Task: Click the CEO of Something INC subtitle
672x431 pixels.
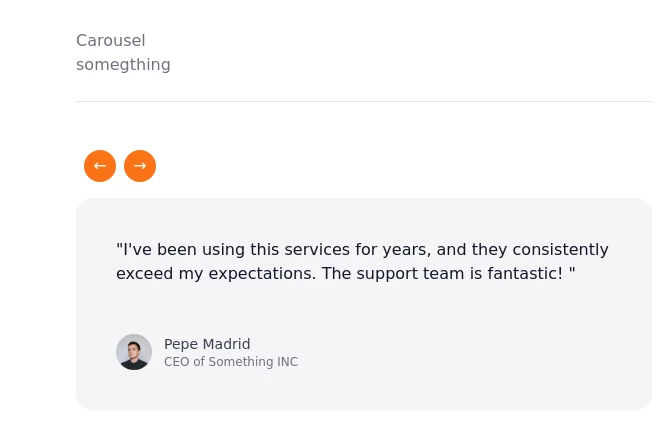Action: tap(231, 362)
